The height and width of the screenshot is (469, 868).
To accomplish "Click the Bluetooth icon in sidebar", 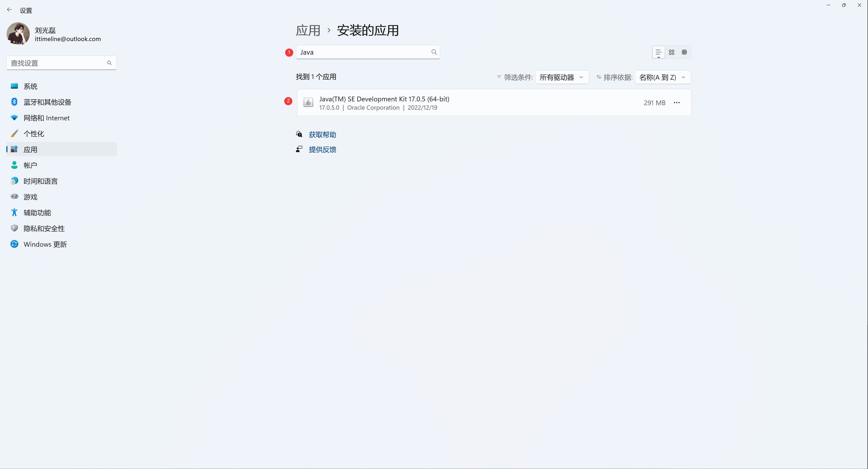I will pyautogui.click(x=14, y=102).
